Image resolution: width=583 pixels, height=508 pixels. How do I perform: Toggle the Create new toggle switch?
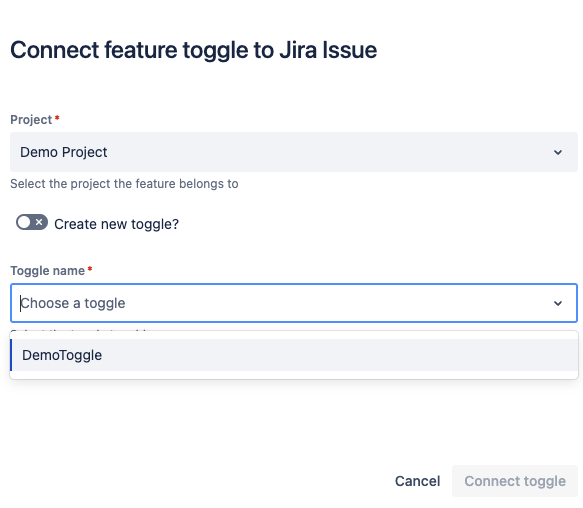tap(32, 222)
